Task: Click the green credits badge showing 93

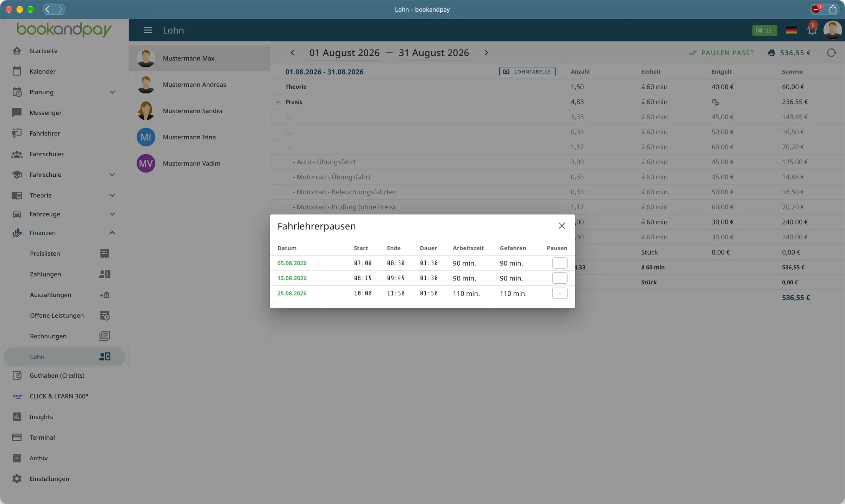Action: point(764,31)
